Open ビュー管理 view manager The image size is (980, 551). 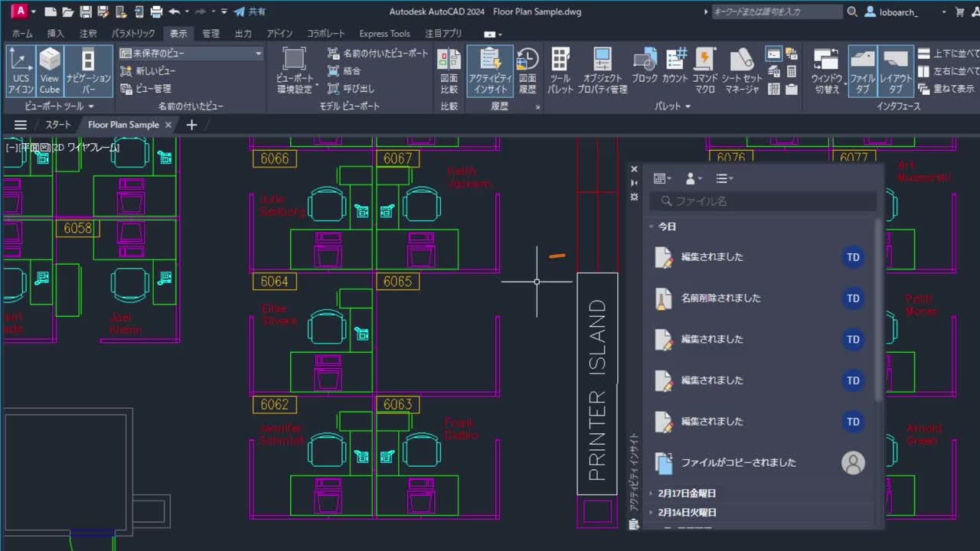pos(145,89)
